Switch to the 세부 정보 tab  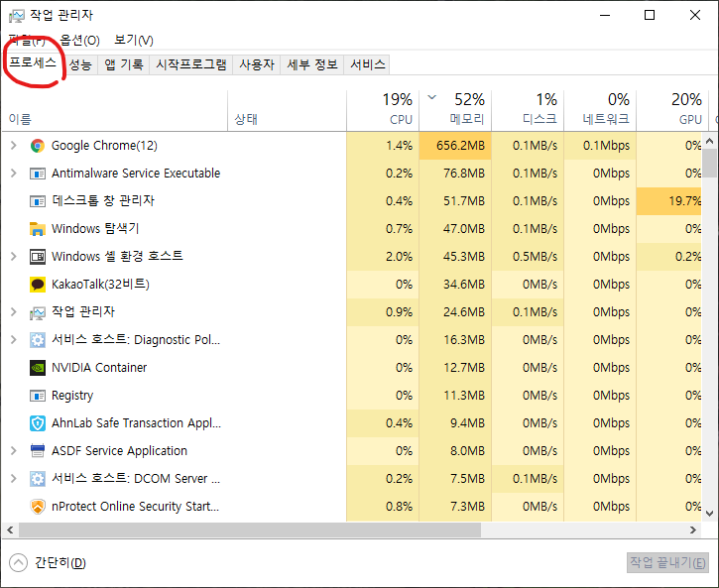point(312,64)
